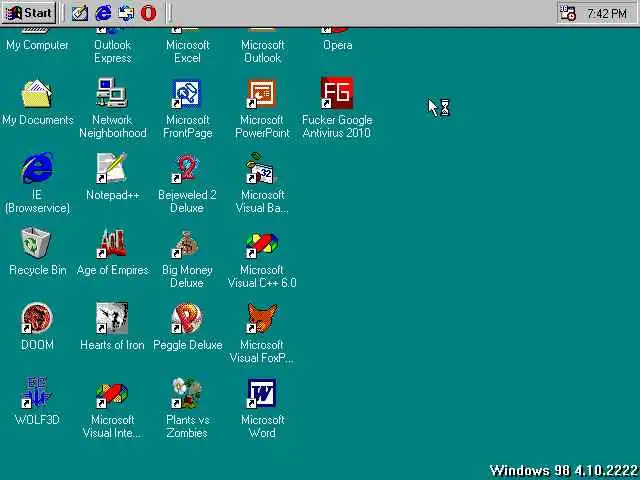
Task: Select the Microsoft Visual FoxPro fox icon
Action: (262, 318)
